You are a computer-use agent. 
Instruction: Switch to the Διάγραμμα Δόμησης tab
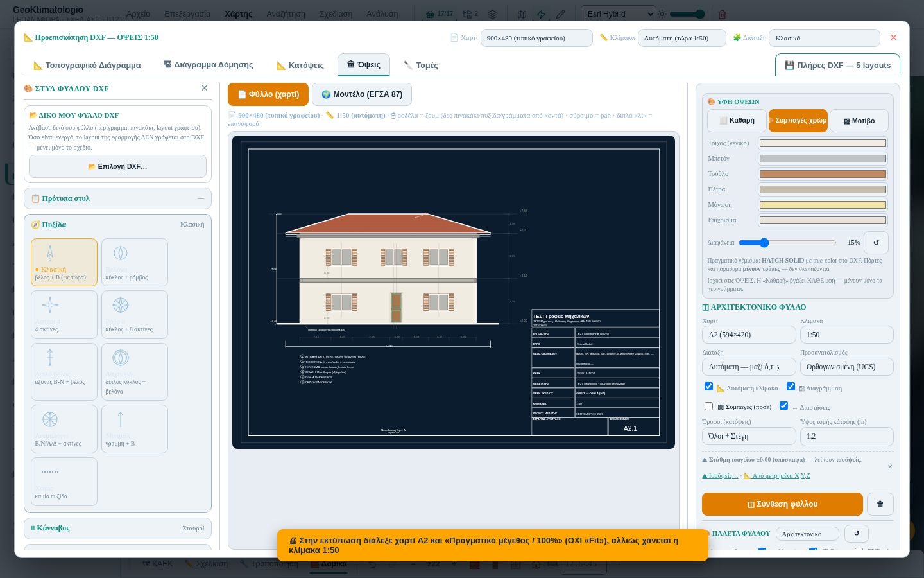[x=208, y=65]
